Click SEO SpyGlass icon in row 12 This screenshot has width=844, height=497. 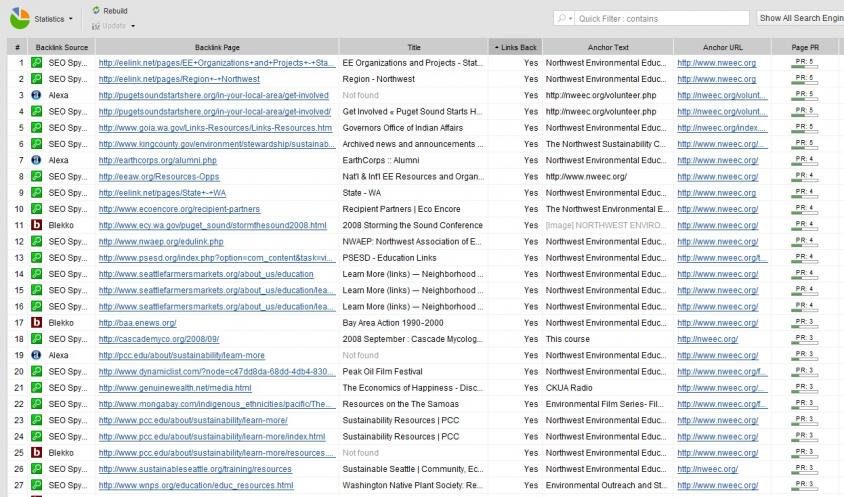tap(36, 241)
